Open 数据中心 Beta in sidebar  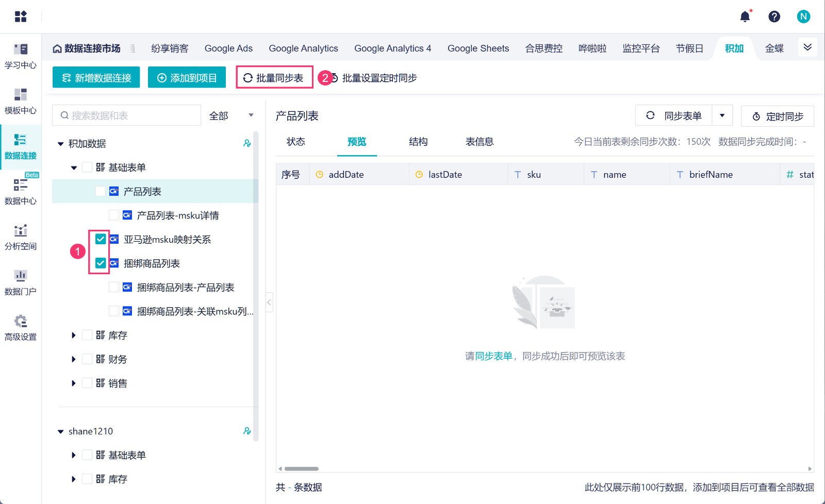(x=21, y=192)
